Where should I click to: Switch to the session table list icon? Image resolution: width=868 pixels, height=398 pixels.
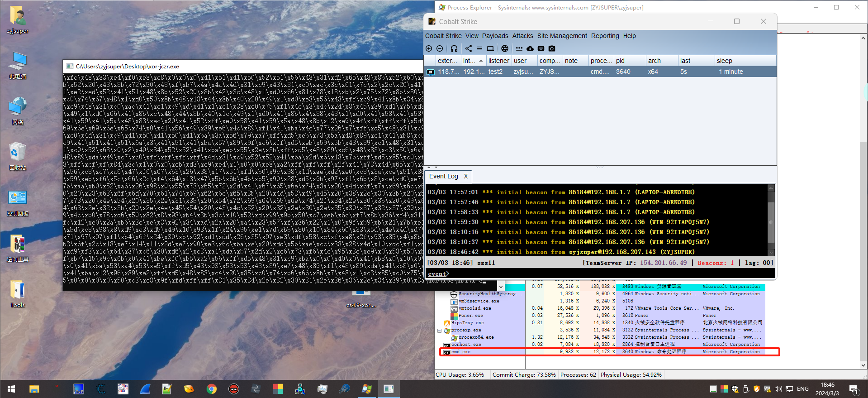tap(479, 48)
